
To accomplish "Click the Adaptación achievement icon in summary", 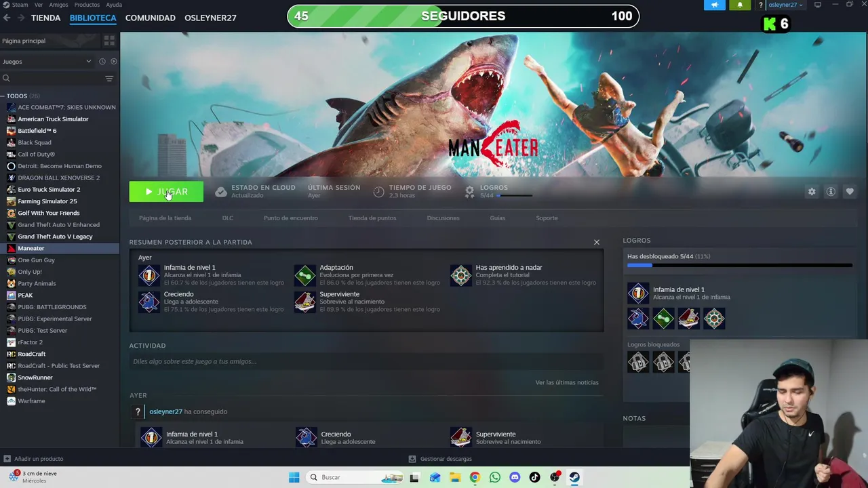I will [x=305, y=275].
